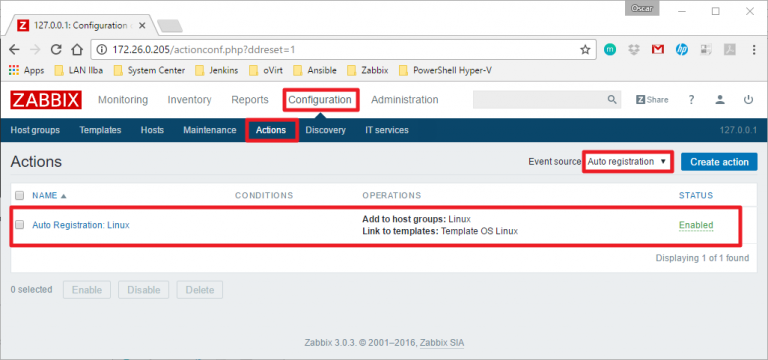Go to the Templates submenu
Image resolution: width=768 pixels, height=360 pixels.
tap(100, 130)
